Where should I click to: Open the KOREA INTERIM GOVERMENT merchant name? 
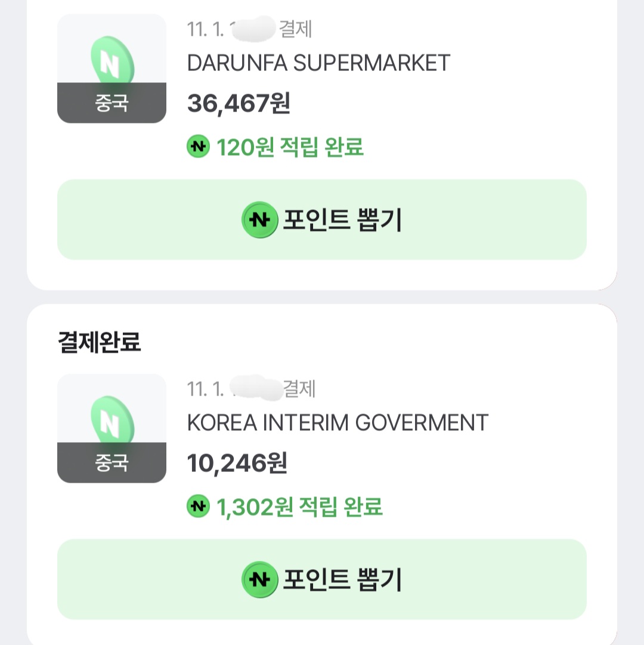click(338, 422)
